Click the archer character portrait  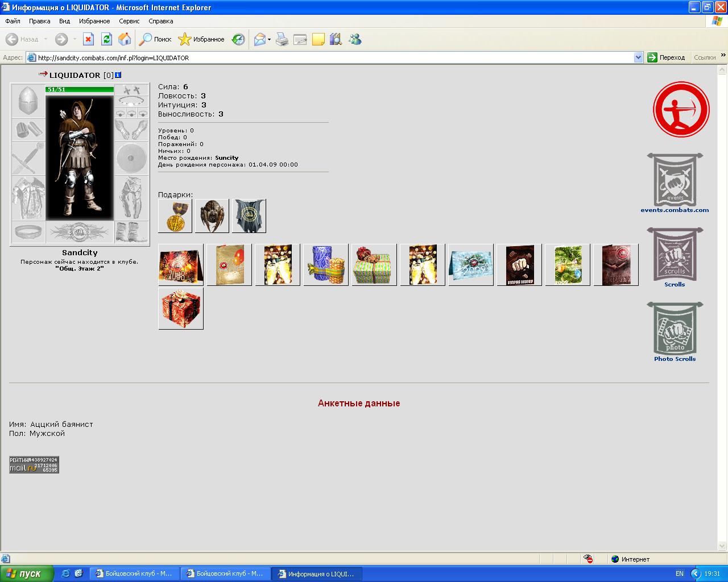80,157
